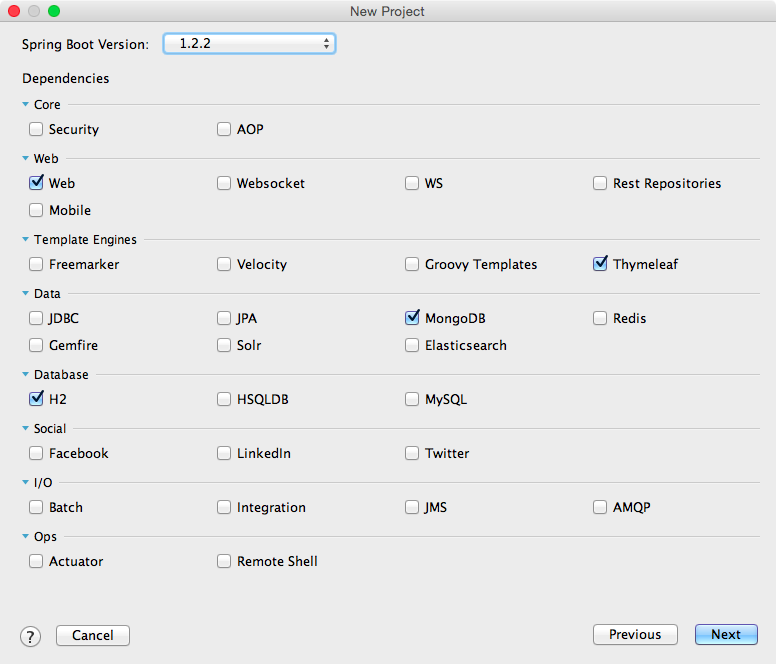Tick the Gemfire checkbox
Screen dimensions: 776x664
point(36,345)
